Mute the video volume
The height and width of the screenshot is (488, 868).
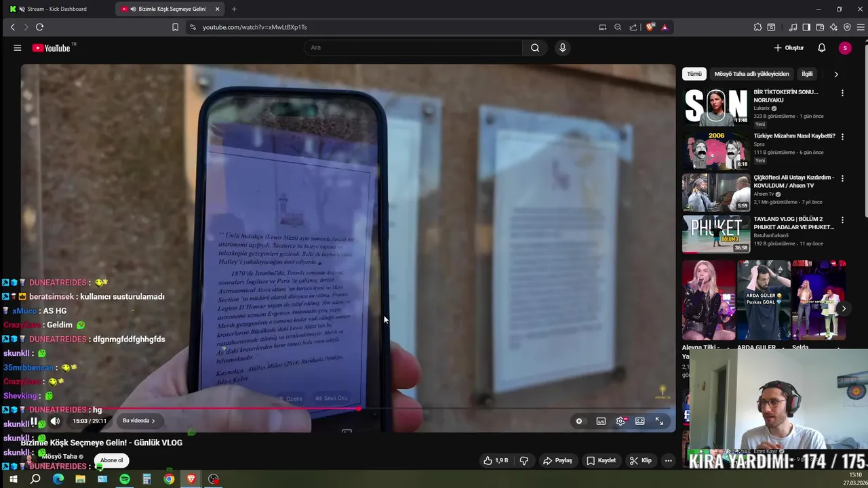pos(55,421)
